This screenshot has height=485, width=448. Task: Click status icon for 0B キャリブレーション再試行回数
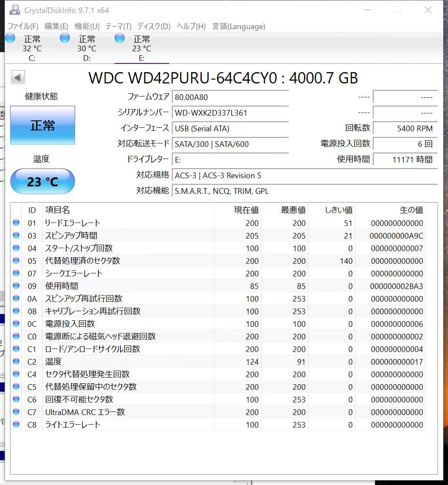[16, 311]
